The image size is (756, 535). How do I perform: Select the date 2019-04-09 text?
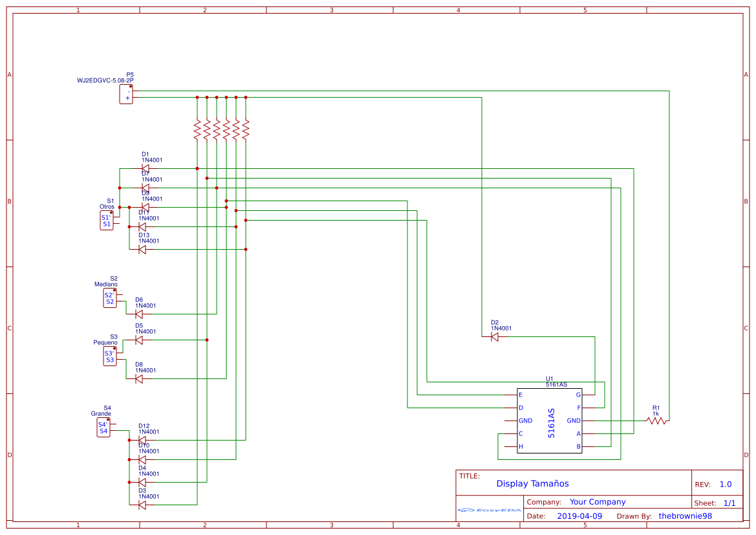click(x=579, y=516)
